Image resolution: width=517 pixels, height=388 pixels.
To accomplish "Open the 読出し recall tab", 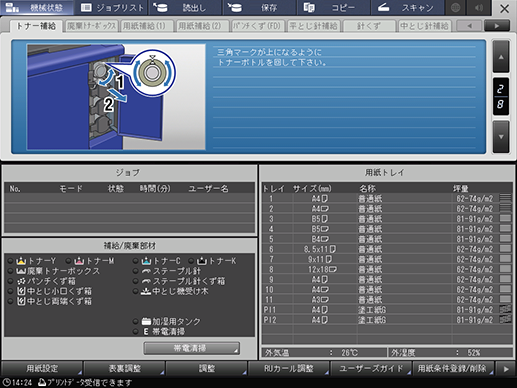I will pos(185,8).
